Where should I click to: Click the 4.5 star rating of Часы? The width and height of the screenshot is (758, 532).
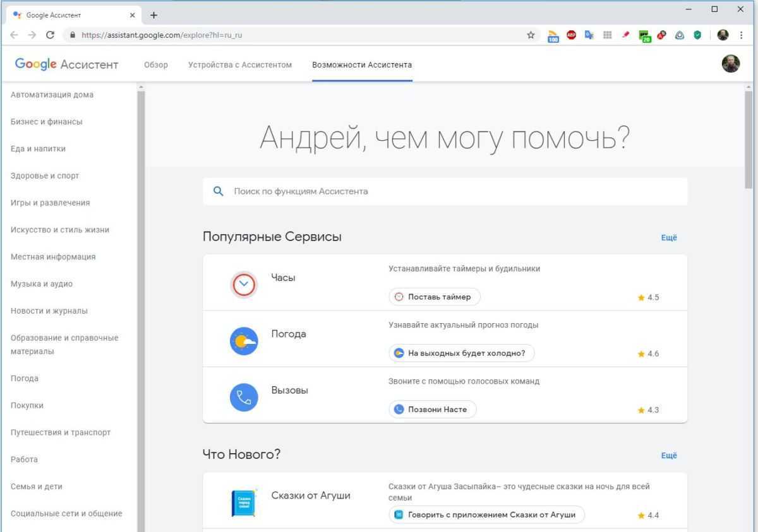click(649, 297)
